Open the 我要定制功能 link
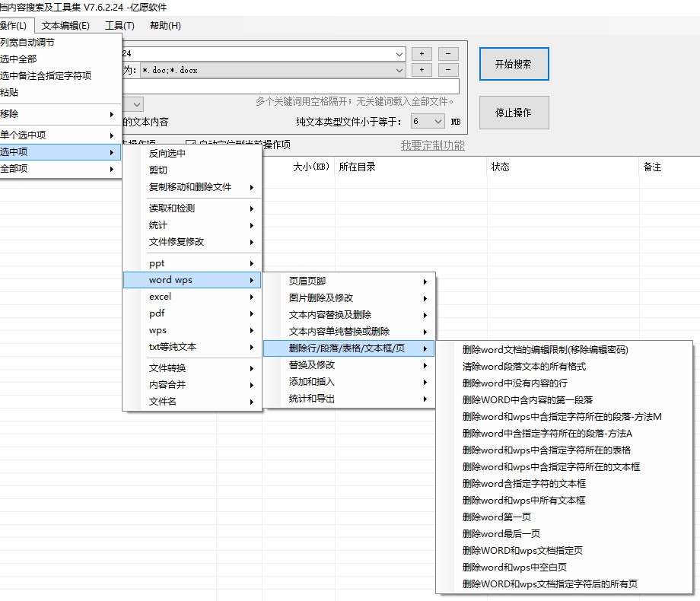This screenshot has height=601, width=700. 432,145
